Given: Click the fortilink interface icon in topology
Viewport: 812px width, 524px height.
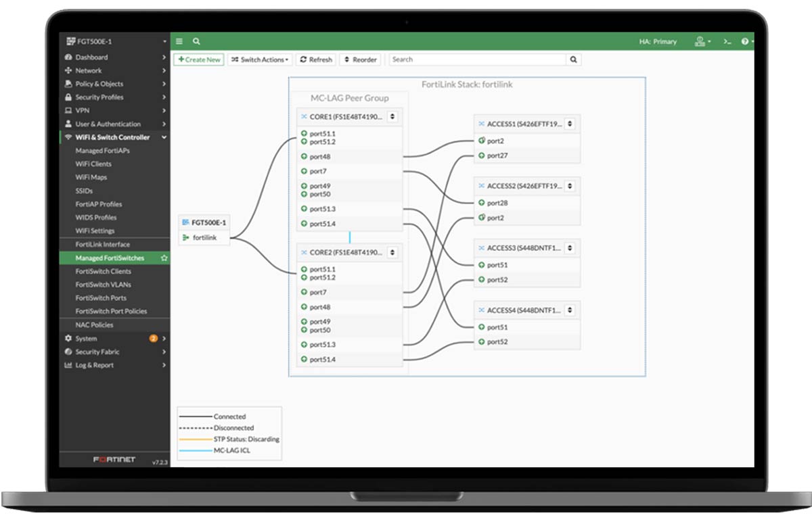Looking at the screenshot, I should click(185, 237).
